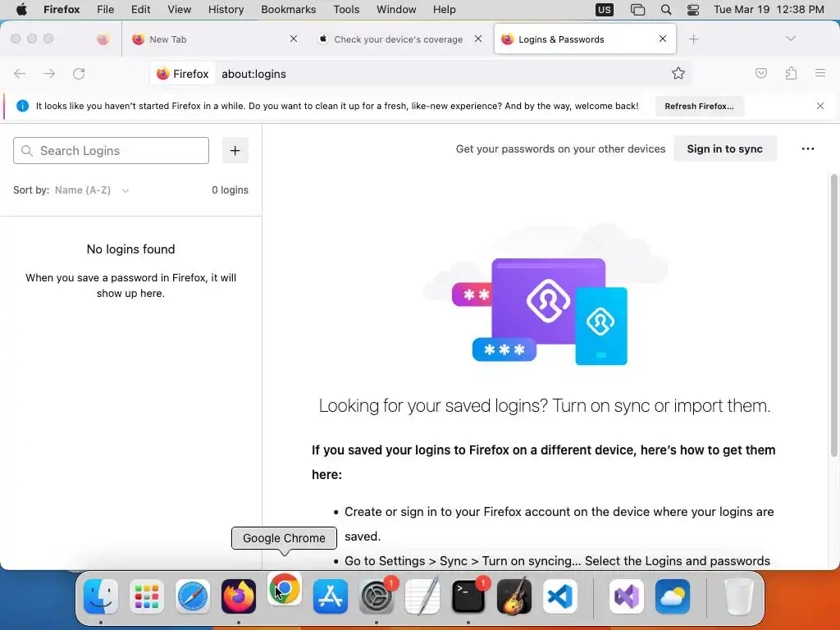Open the list all tabs chevron

click(x=791, y=39)
